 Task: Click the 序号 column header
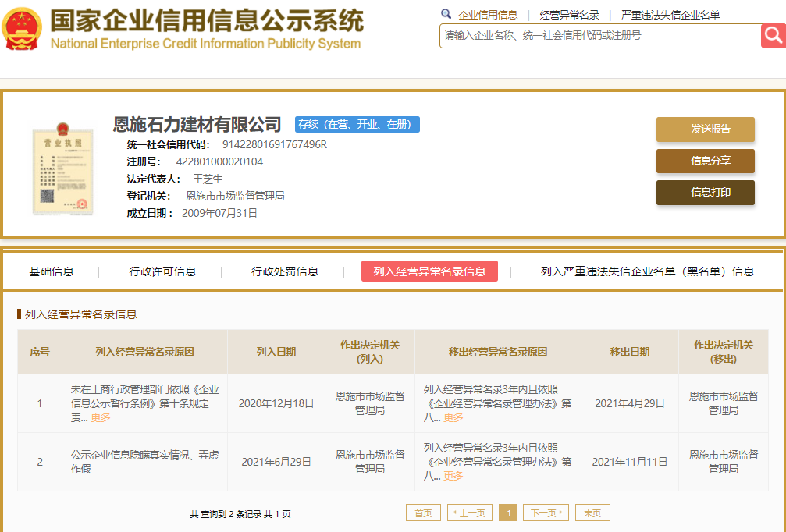[40, 352]
